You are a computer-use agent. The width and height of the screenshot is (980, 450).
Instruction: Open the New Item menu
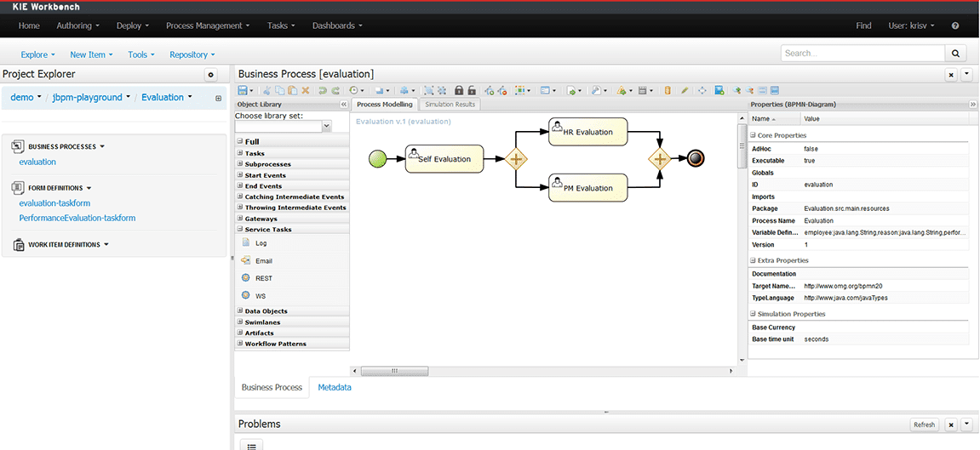coord(91,55)
